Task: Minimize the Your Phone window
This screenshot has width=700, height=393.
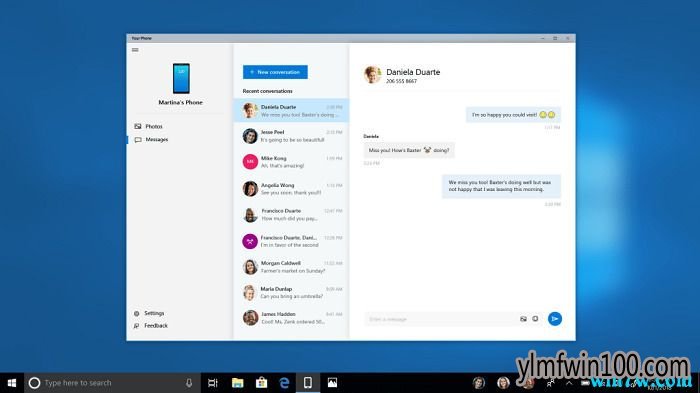Action: point(543,38)
